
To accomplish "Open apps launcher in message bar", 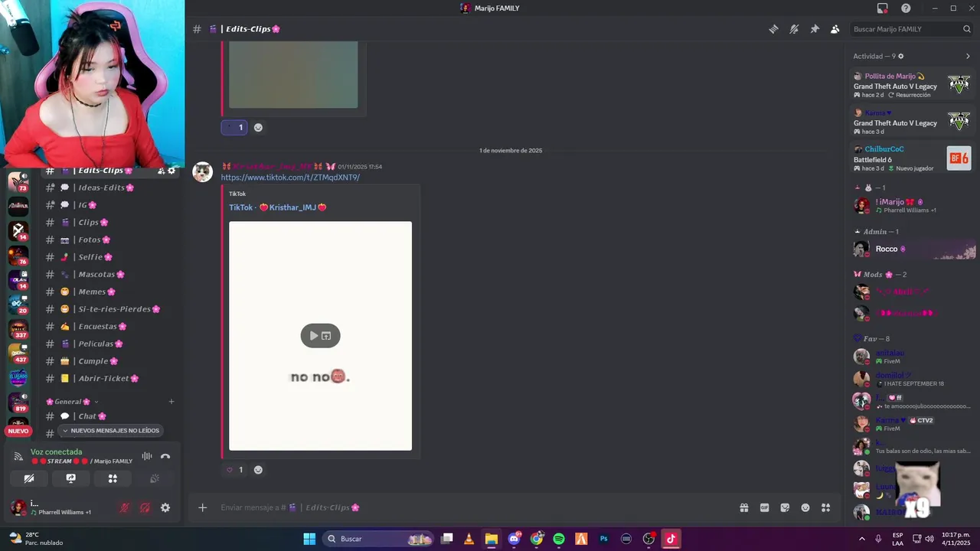I will tap(826, 507).
